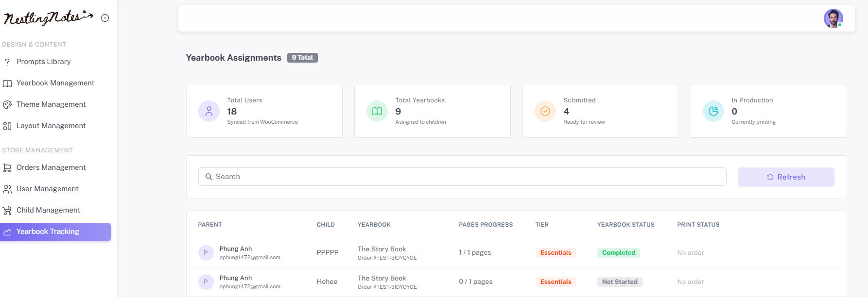Open the user profile avatar
The image size is (868, 297).
coord(833,18)
